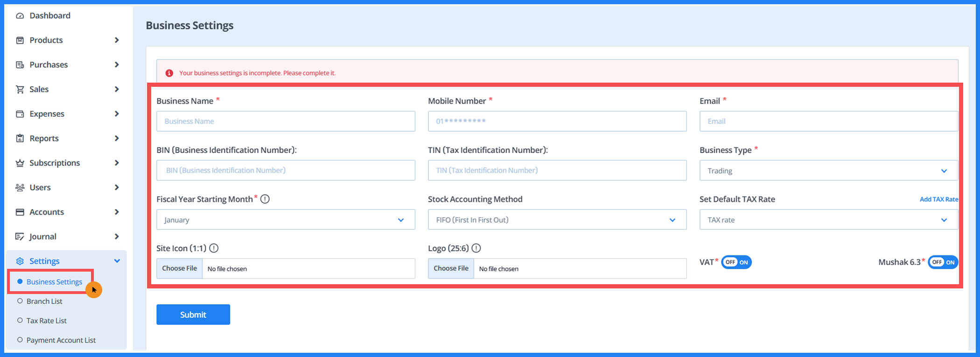Click the Subscriptions crown icon
The height and width of the screenshot is (357, 980).
[20, 163]
